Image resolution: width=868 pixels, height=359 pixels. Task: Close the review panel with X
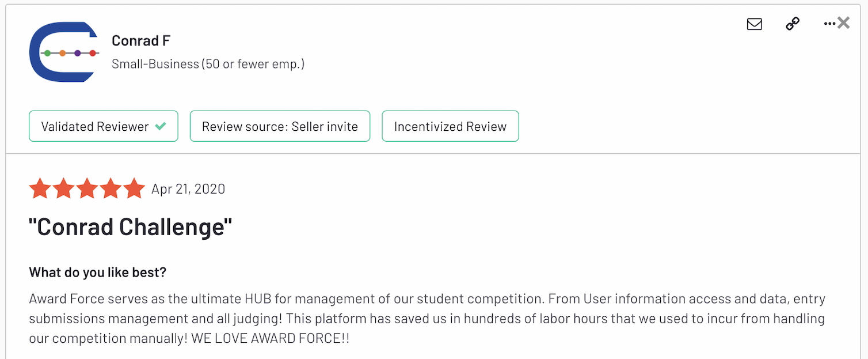click(x=844, y=23)
